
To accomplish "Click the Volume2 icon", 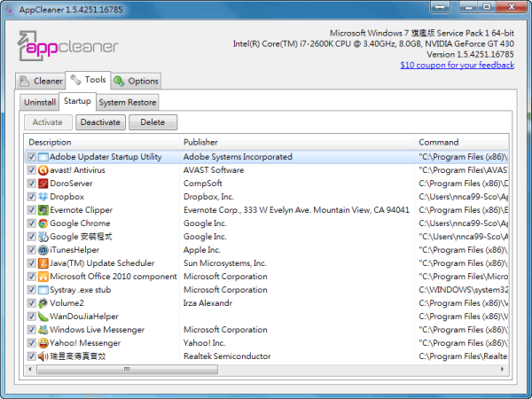I will pos(43,303).
